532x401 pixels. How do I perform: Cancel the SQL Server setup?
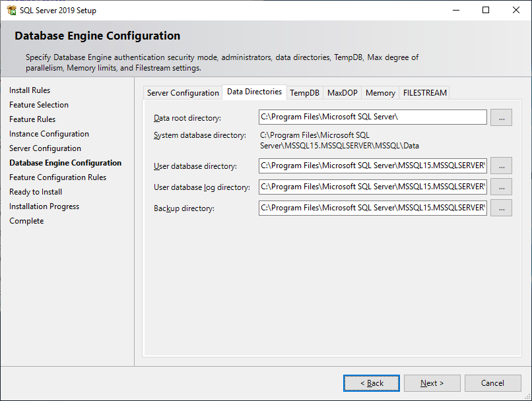(492, 383)
